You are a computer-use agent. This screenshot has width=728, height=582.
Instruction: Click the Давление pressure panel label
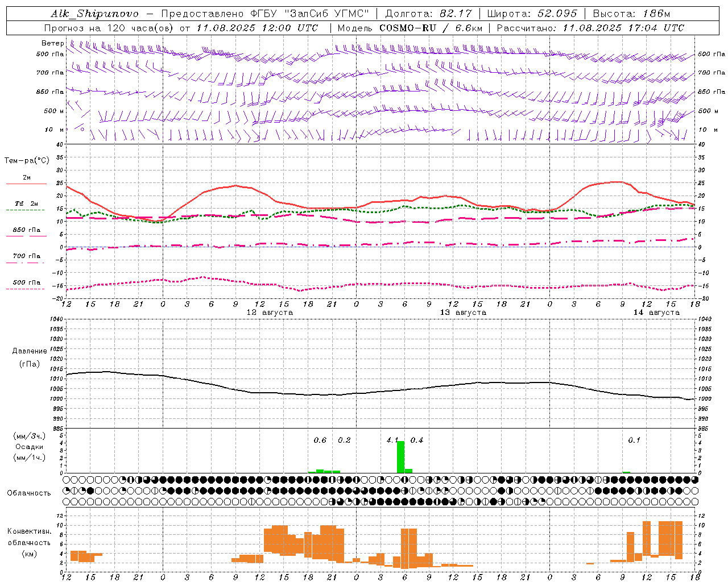30,351
